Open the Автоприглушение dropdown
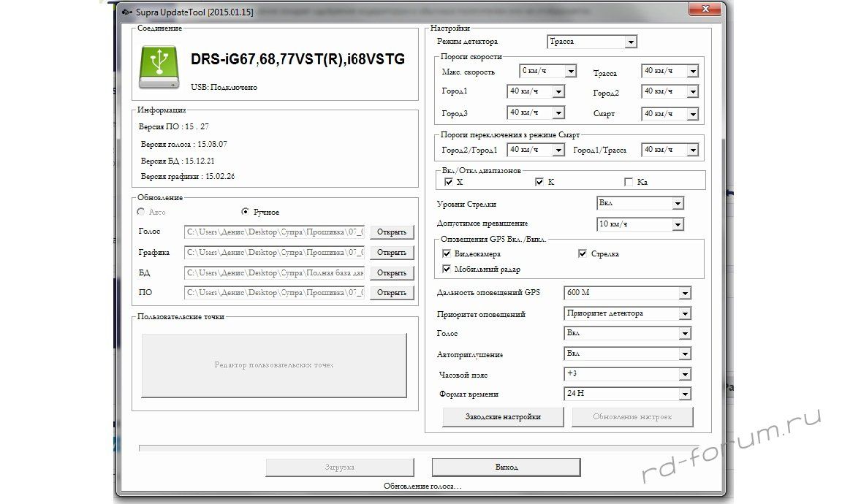 coord(627,354)
